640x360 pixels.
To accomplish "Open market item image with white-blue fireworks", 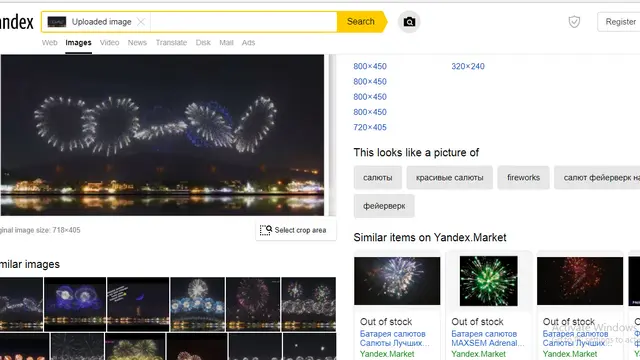I will pyautogui.click(x=397, y=281).
